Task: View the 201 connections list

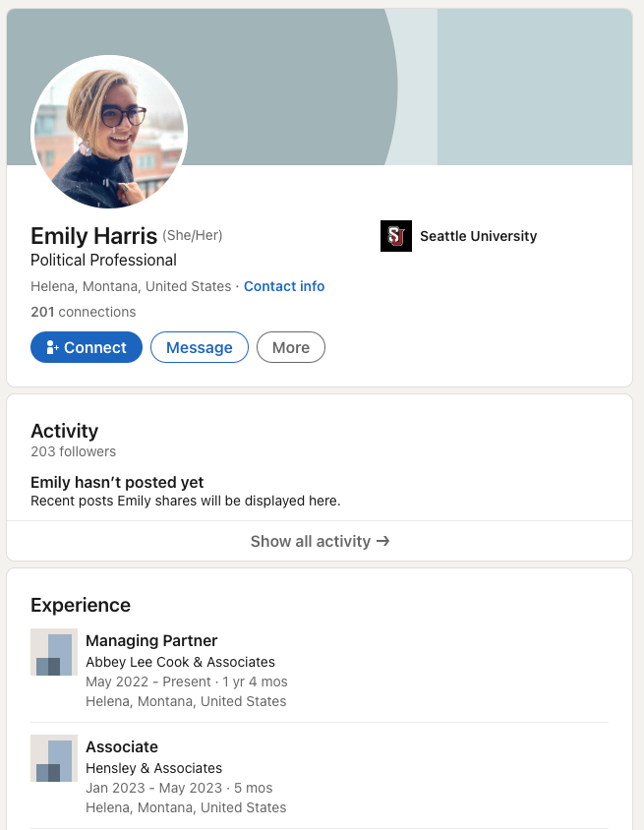Action: 84,312
